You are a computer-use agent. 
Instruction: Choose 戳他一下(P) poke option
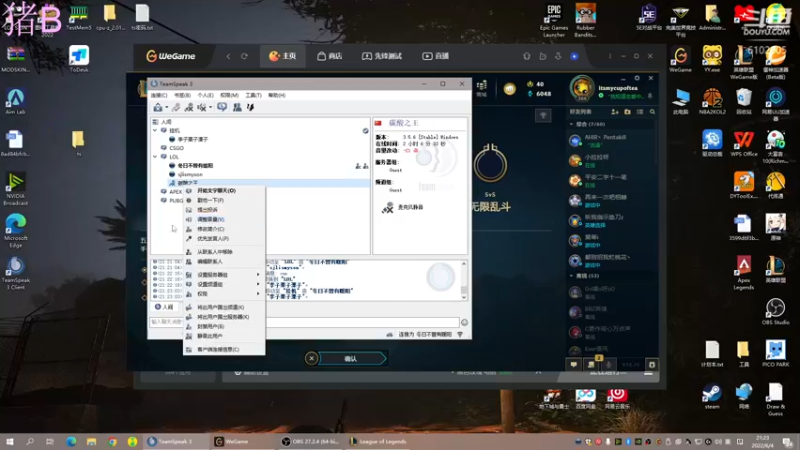click(x=224, y=200)
